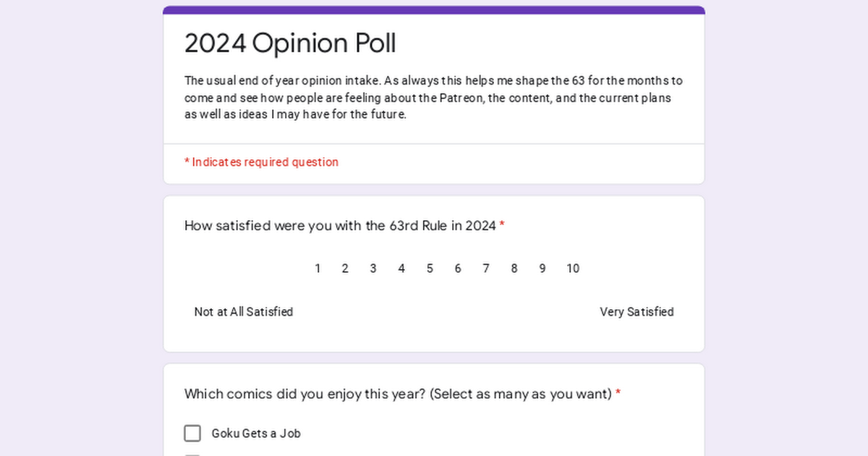Click the "Which comics did you enjoy" question heading

click(398, 394)
